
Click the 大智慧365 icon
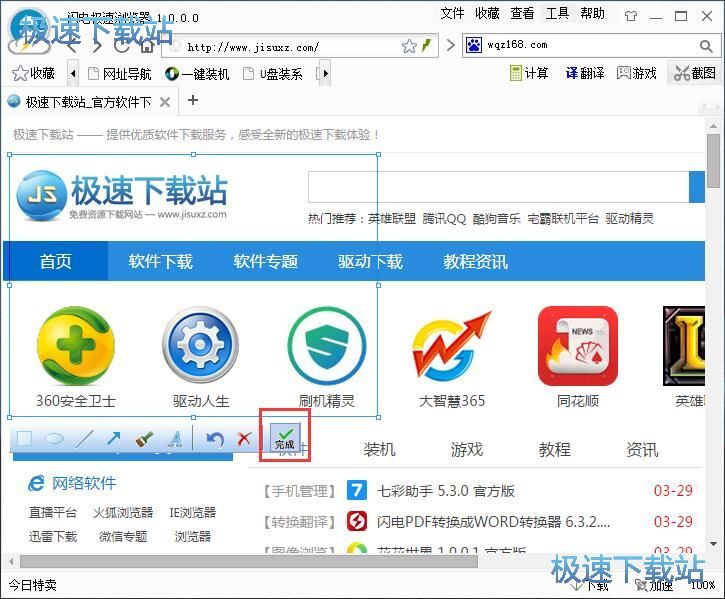[451, 347]
